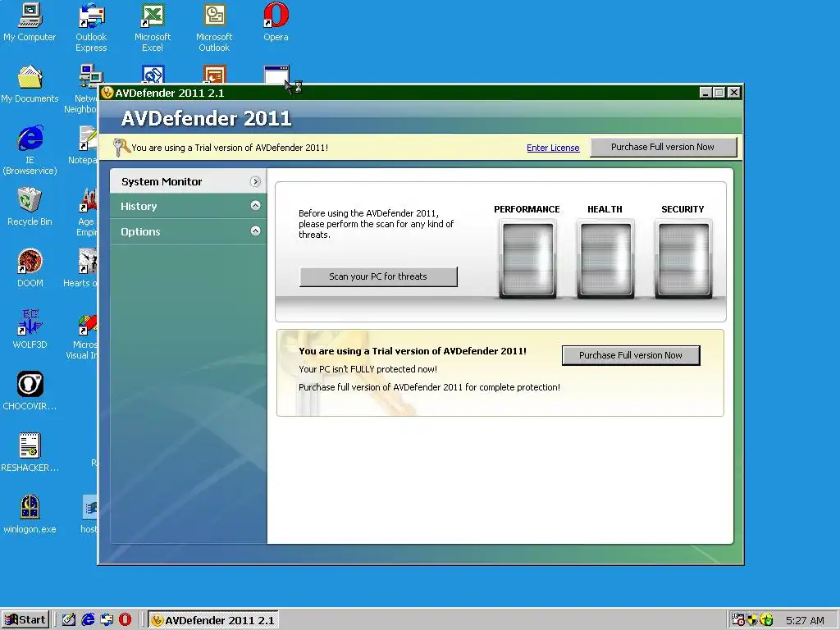This screenshot has height=630, width=840.
Task: Click the Recycle Bin desktop icon
Action: tap(30, 206)
